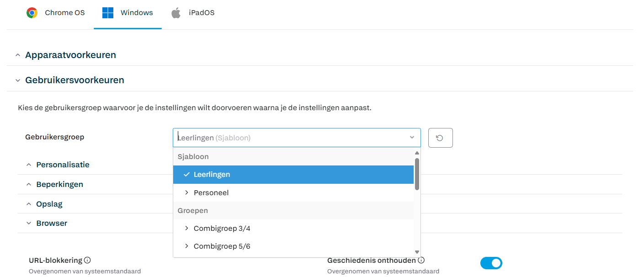Expand the Apparaatvoorkeuren section

[x=18, y=55]
